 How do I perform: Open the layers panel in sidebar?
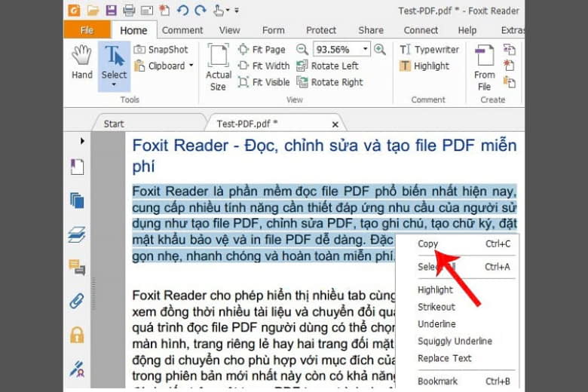tap(77, 235)
